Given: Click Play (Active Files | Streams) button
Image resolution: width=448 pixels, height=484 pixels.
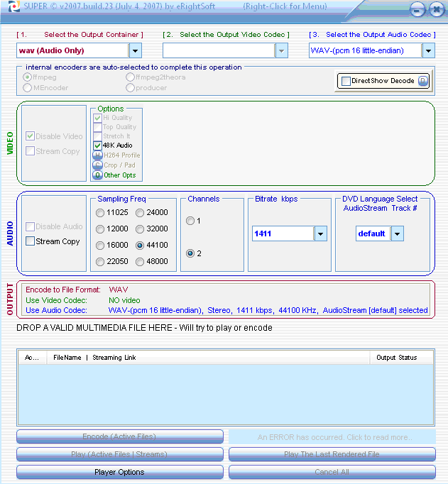Looking at the screenshot, I should [x=120, y=454].
